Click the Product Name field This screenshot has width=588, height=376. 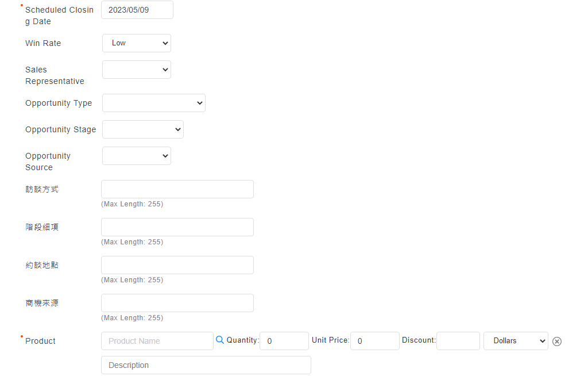(x=157, y=341)
